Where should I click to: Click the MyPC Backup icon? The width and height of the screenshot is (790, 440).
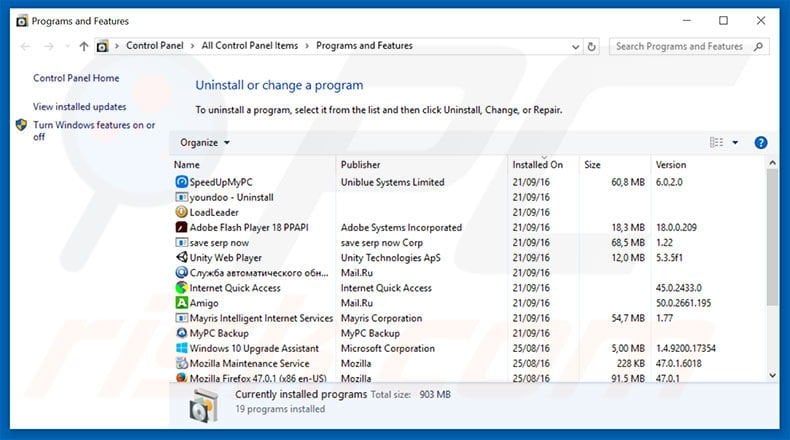pyautogui.click(x=181, y=333)
